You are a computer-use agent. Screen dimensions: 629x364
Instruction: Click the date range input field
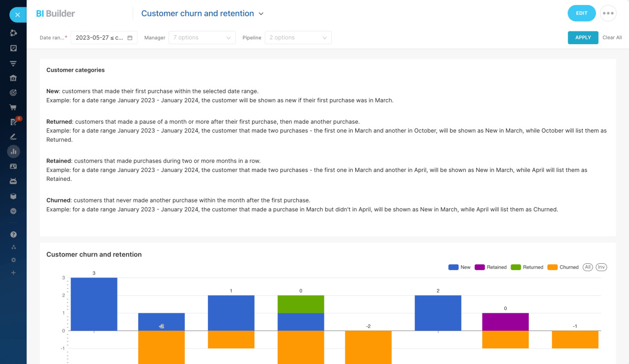click(104, 37)
